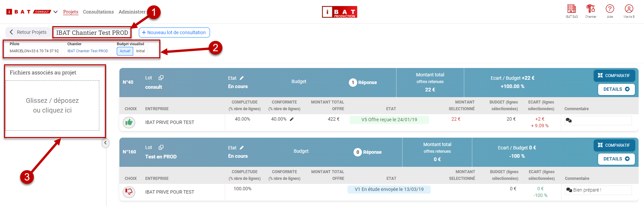Click the red thumbs-down choice icon
The image size is (644, 206).
129,192
